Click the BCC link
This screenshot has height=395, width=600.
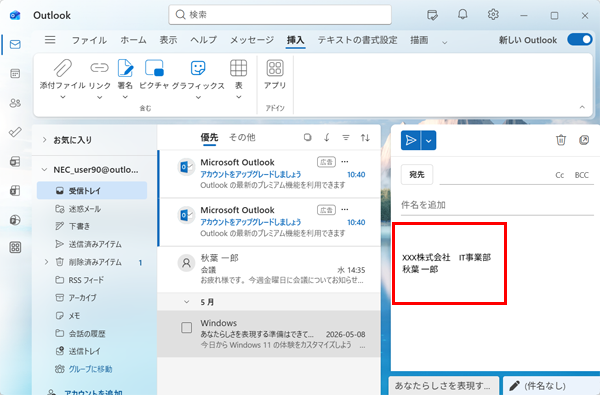tap(581, 175)
